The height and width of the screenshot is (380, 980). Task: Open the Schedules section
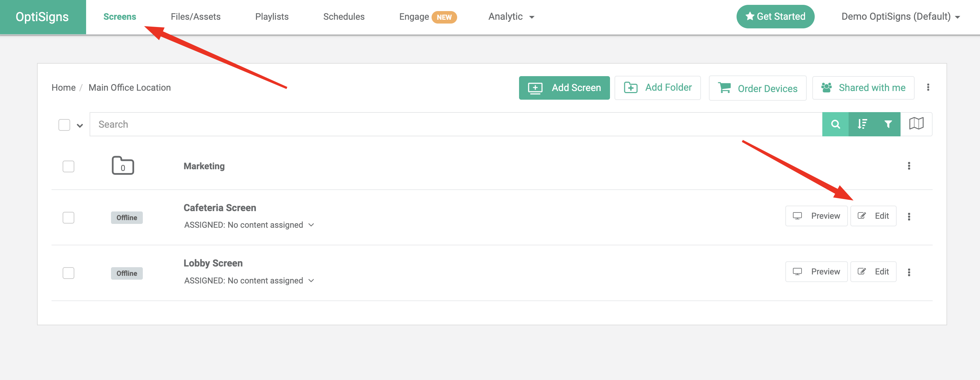tap(343, 16)
